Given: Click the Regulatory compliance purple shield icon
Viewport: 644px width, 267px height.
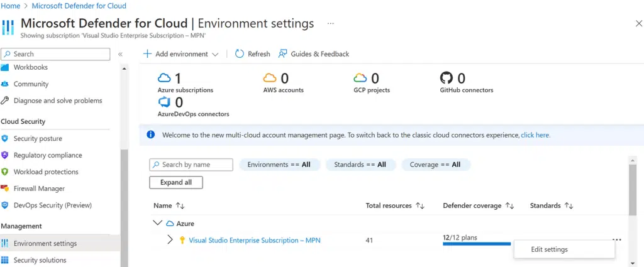Looking at the screenshot, I should coord(5,155).
